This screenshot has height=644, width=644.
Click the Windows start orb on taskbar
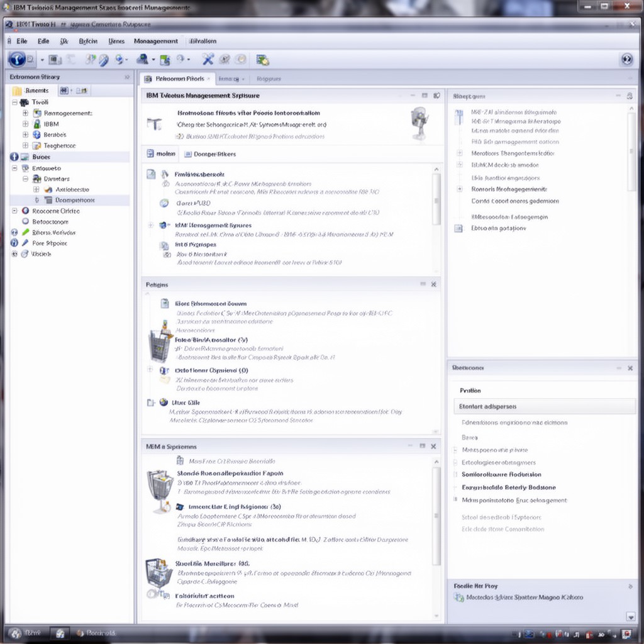[15, 634]
